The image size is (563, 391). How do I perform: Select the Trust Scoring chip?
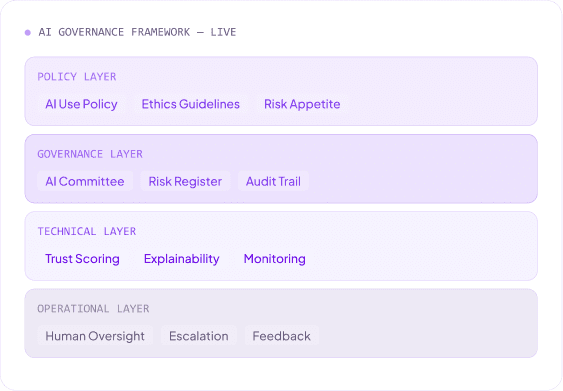pos(83,259)
